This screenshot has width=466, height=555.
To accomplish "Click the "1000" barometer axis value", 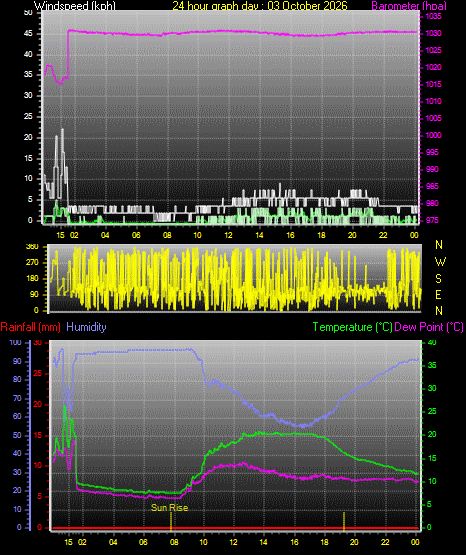I will [x=433, y=135].
